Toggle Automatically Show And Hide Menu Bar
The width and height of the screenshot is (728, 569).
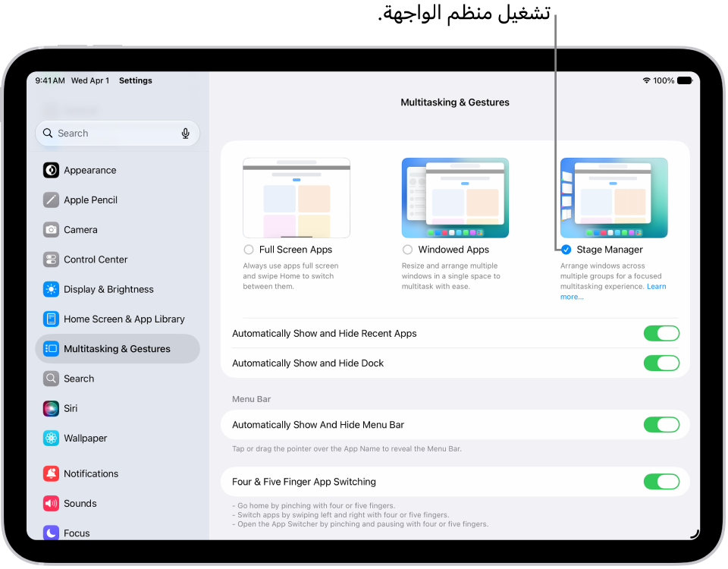(x=661, y=425)
